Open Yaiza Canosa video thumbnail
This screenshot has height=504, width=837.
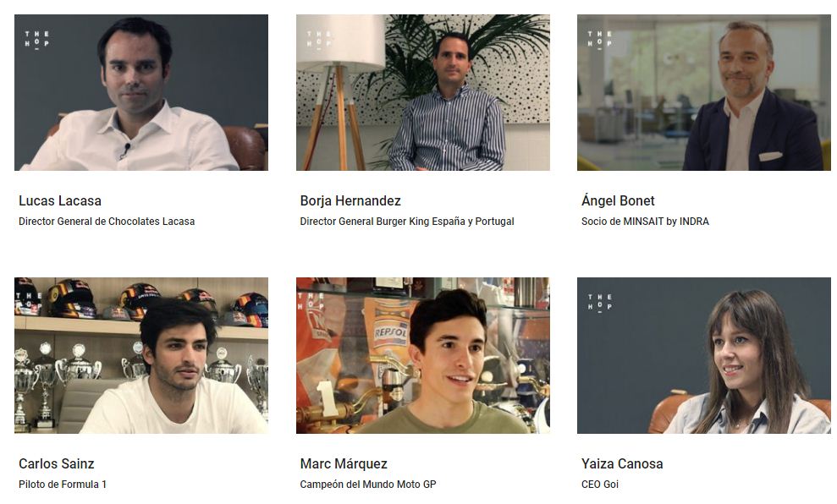click(x=703, y=355)
